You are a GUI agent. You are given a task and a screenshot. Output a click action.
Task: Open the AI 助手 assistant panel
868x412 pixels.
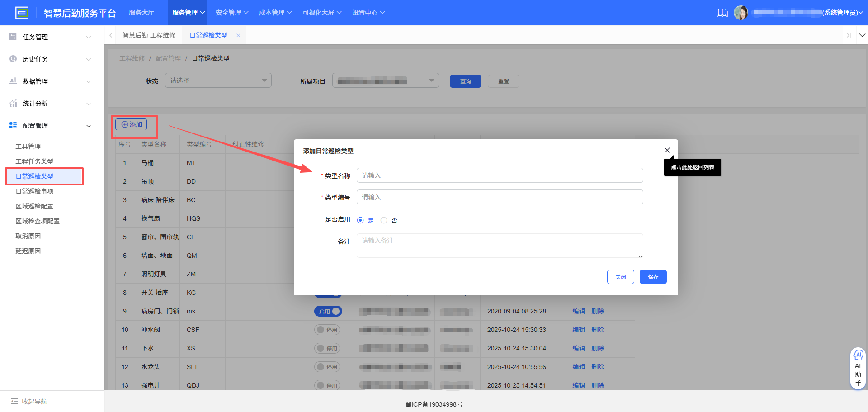coord(858,367)
